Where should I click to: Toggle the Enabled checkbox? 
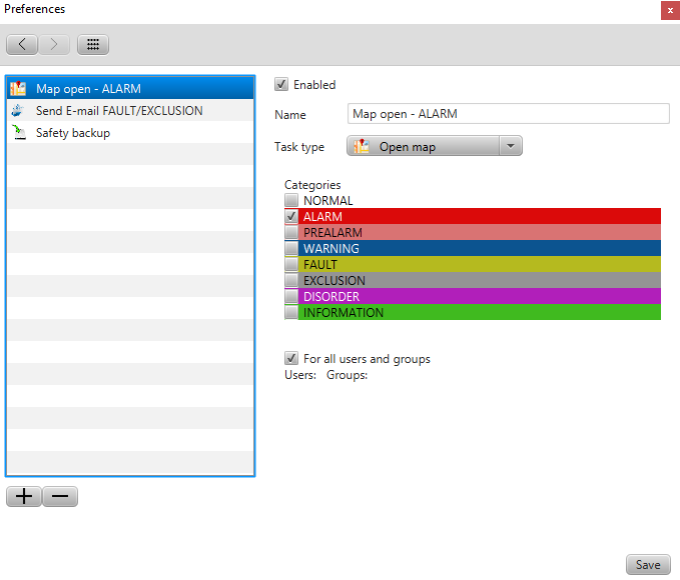(x=282, y=85)
